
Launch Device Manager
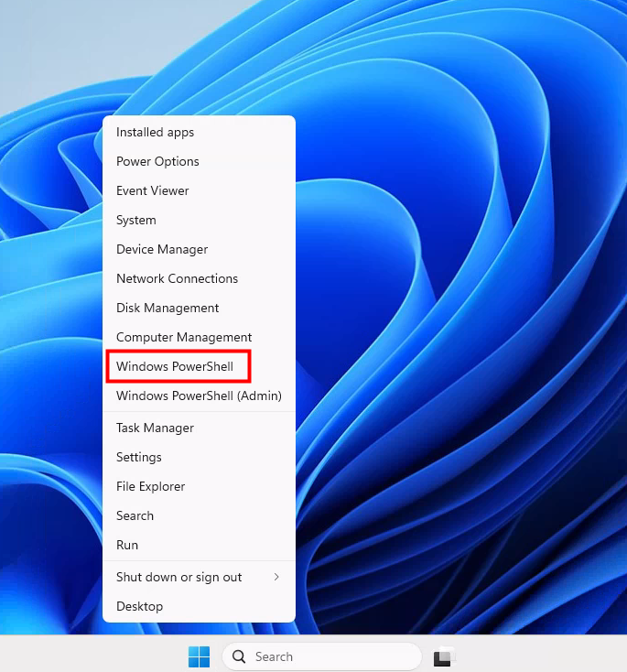(x=162, y=249)
